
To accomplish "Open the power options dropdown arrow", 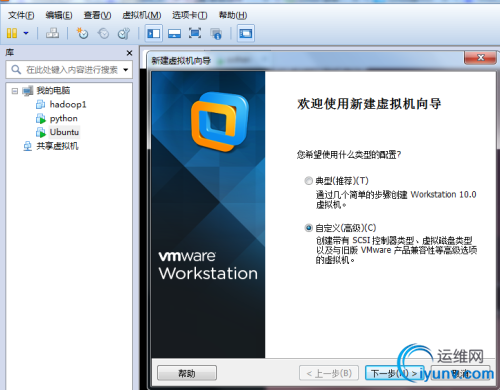I will point(26,33).
